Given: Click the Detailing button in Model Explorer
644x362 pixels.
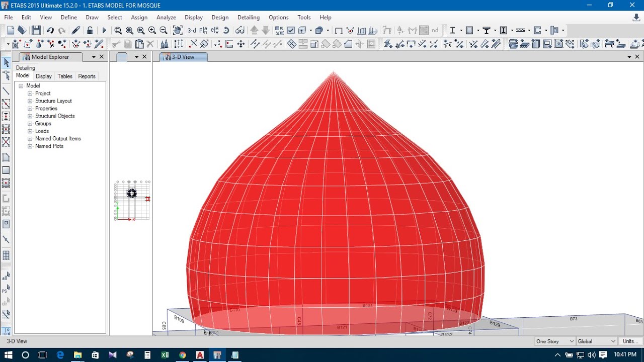Looking at the screenshot, I should (x=26, y=67).
